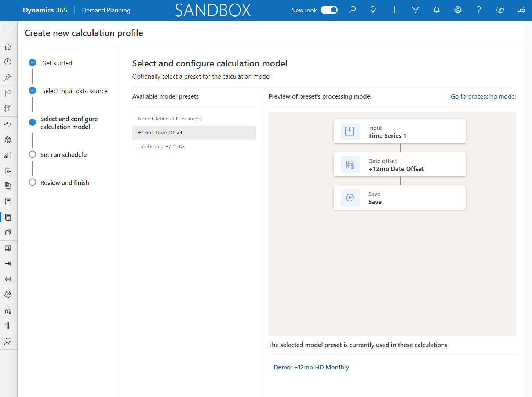Click the Save node in preview
Image resolution: width=532 pixels, height=397 pixels.
point(400,197)
